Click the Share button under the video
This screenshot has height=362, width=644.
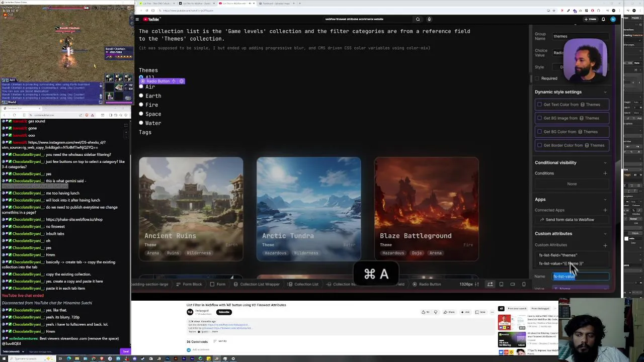coord(449,312)
